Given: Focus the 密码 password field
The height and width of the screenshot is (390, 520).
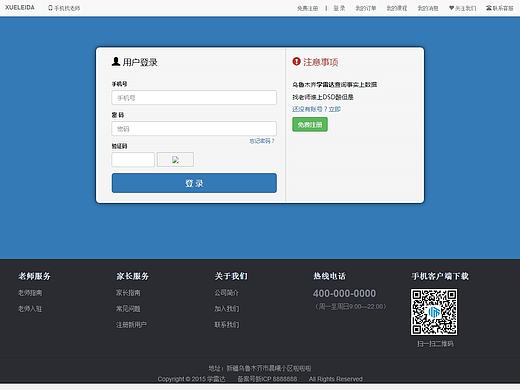Looking at the screenshot, I should [x=194, y=129].
